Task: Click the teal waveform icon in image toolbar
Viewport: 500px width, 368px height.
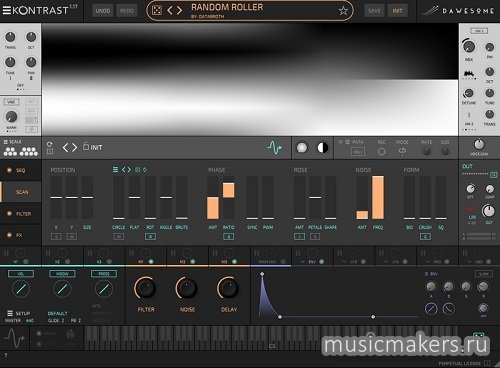Action: click(x=274, y=147)
